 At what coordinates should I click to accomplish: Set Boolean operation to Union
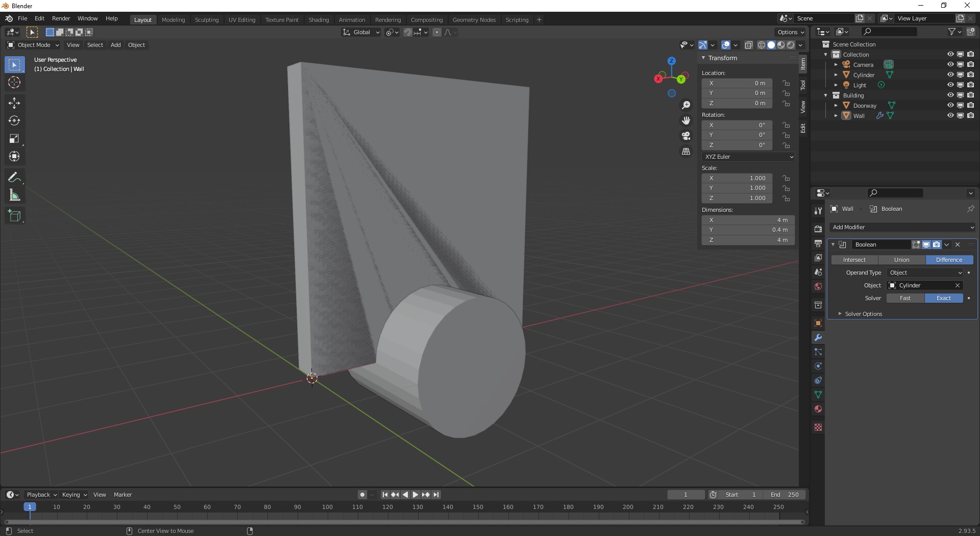(901, 260)
